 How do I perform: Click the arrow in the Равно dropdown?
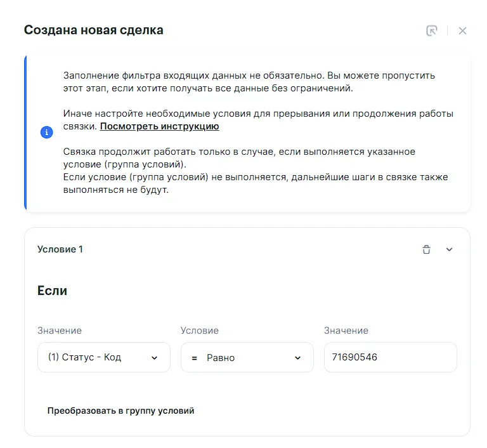297,358
